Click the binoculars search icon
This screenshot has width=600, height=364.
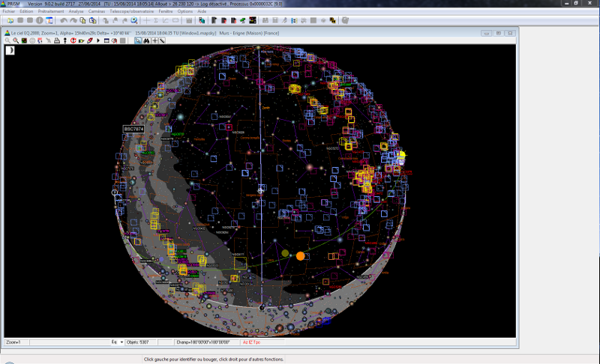click(146, 40)
